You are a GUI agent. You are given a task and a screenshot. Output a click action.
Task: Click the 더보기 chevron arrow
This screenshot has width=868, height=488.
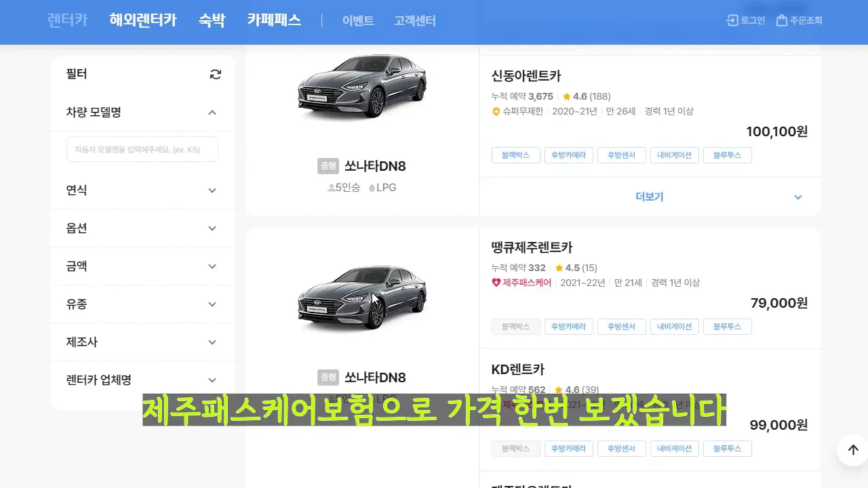click(x=798, y=197)
